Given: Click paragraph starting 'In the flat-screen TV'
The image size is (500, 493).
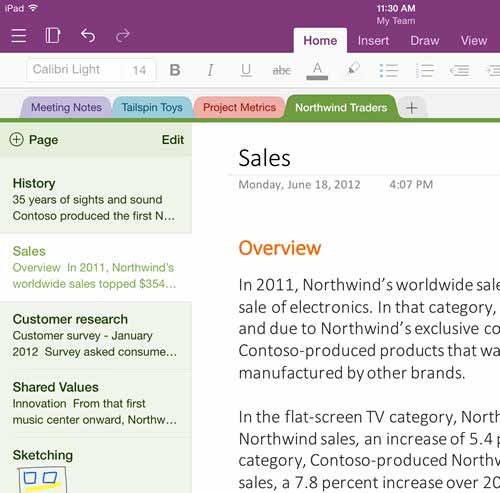Looking at the screenshot, I should 369,450.
